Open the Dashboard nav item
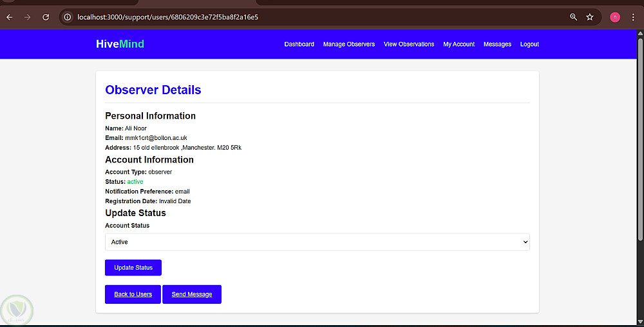Image resolution: width=644 pixels, height=327 pixels. [x=299, y=44]
